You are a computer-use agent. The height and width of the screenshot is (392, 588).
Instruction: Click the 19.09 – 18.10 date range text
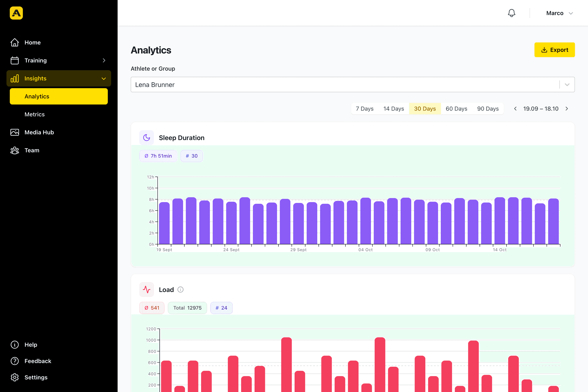(541, 109)
